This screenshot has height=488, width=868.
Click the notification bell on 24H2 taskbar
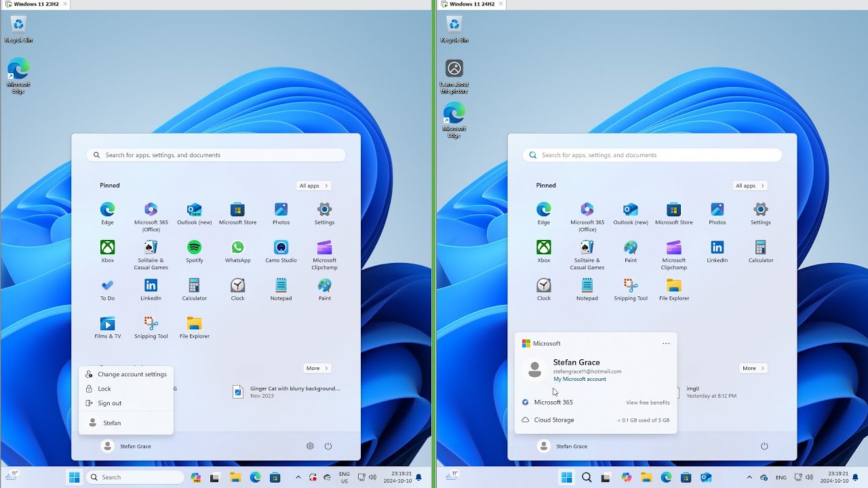[855, 477]
